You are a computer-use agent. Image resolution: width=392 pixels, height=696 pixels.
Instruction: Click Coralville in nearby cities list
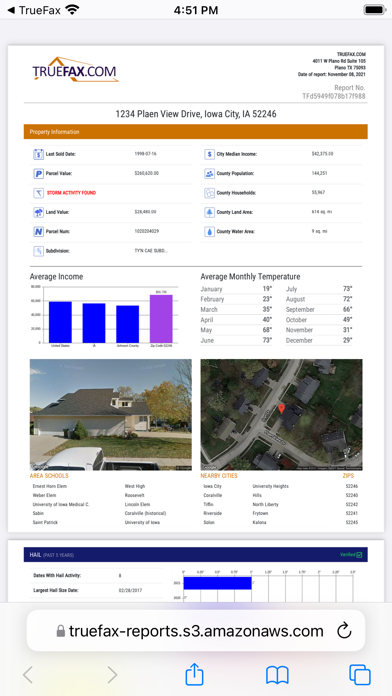(213, 495)
